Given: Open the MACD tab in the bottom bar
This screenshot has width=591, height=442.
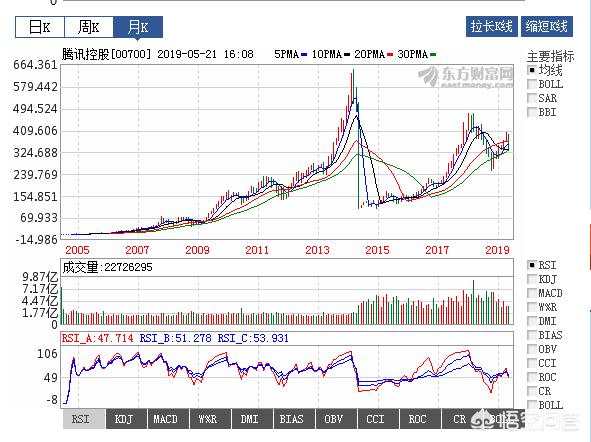Looking at the screenshot, I should coord(168,419).
